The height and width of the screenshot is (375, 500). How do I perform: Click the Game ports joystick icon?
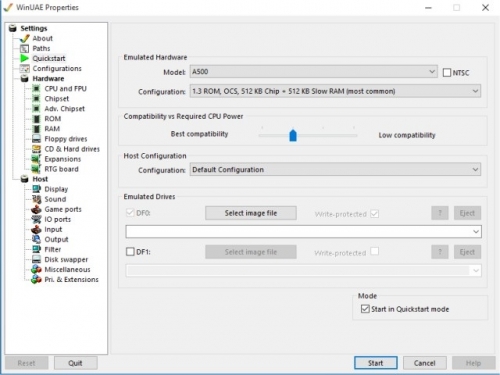tap(36, 209)
